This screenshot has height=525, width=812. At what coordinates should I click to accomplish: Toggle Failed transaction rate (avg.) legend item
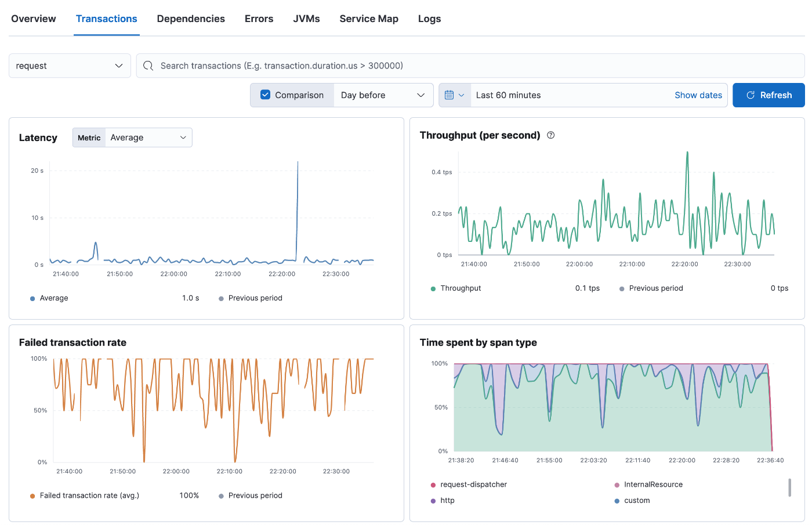[x=89, y=495]
